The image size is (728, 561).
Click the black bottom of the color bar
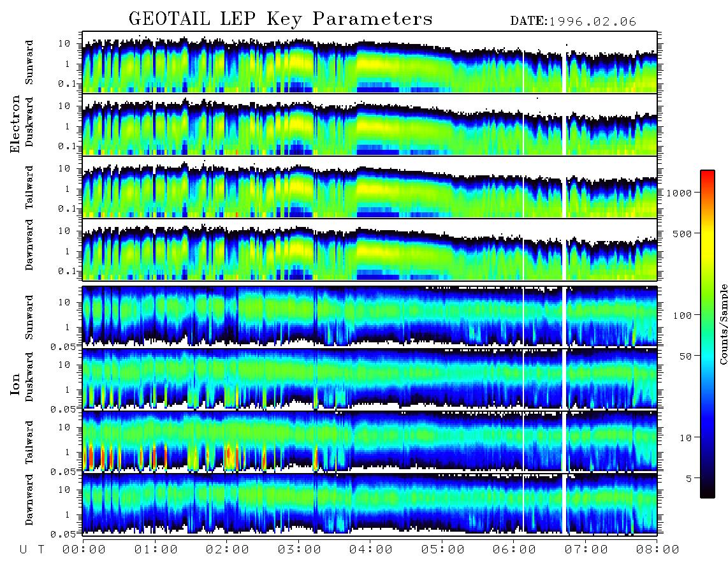pyautogui.click(x=707, y=493)
